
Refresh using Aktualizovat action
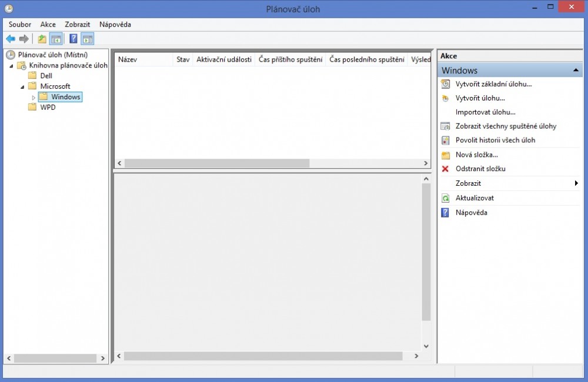coord(475,198)
